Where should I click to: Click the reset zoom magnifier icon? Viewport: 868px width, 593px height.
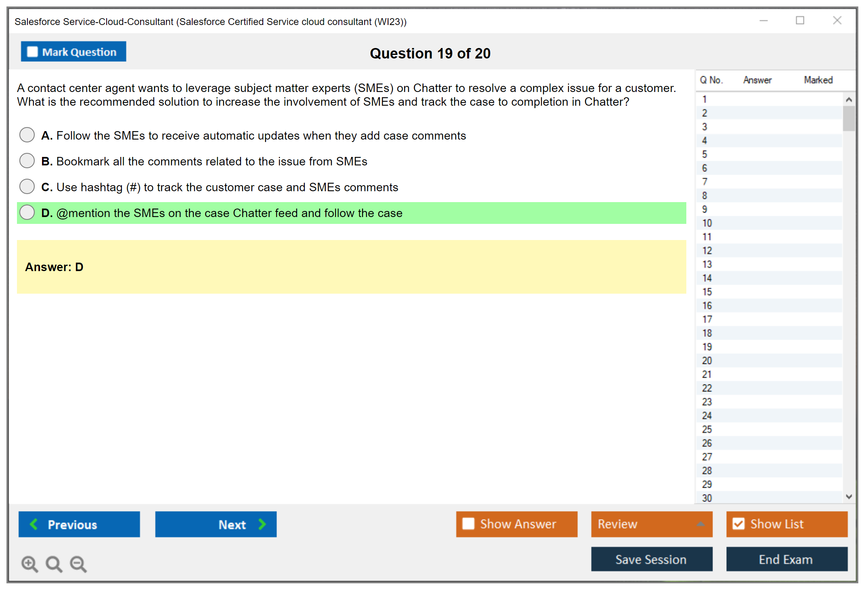[54, 564]
